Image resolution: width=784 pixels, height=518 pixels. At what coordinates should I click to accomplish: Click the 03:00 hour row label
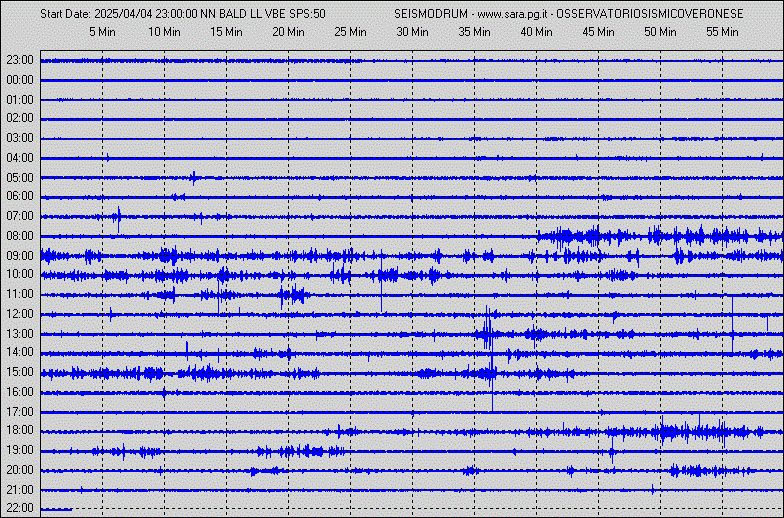click(x=20, y=138)
